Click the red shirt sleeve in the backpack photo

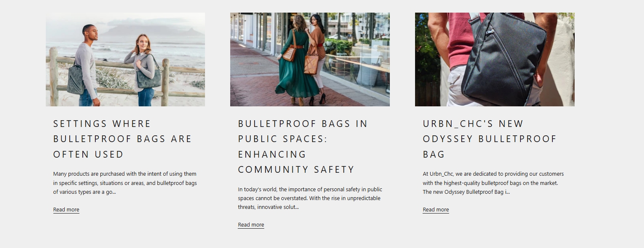coord(461,38)
